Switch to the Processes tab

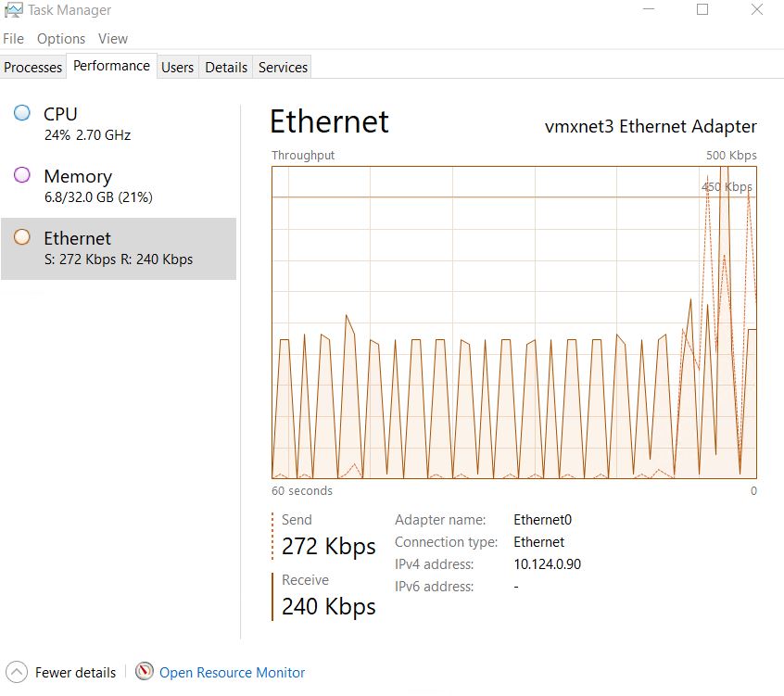[33, 68]
